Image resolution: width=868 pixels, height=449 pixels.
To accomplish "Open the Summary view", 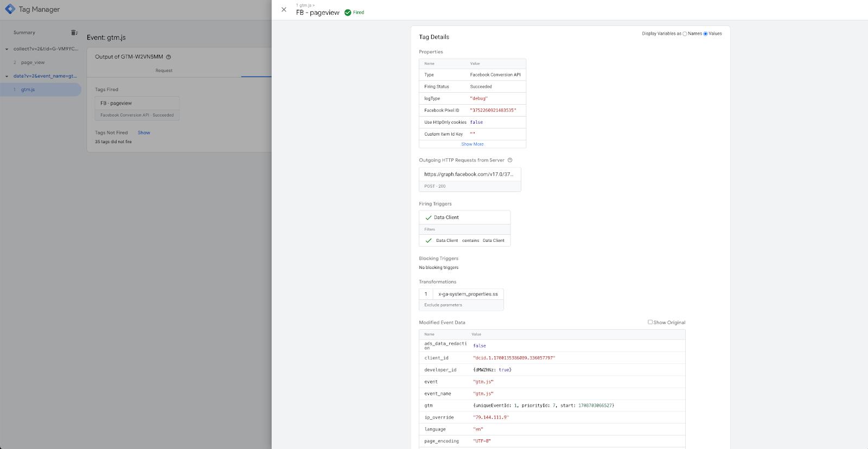I will [x=24, y=33].
